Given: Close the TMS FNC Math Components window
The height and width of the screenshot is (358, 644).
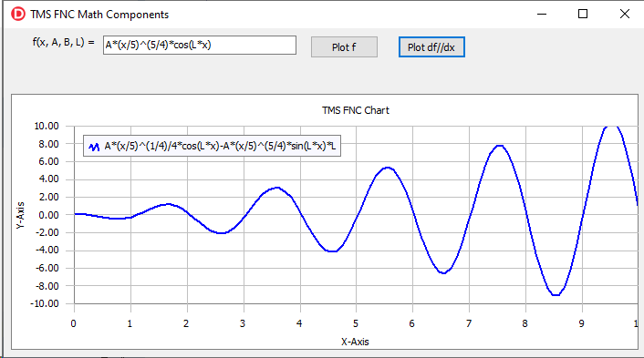Looking at the screenshot, I should point(624,14).
